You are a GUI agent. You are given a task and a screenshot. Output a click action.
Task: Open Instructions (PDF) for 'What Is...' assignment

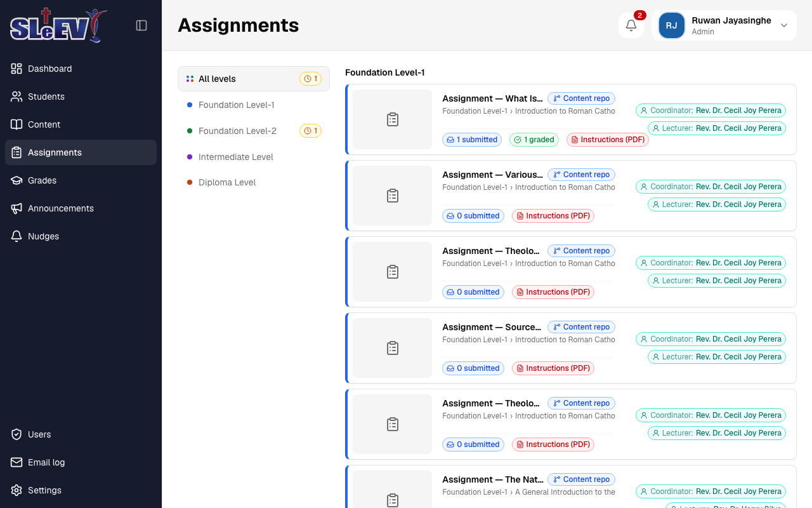click(x=608, y=140)
